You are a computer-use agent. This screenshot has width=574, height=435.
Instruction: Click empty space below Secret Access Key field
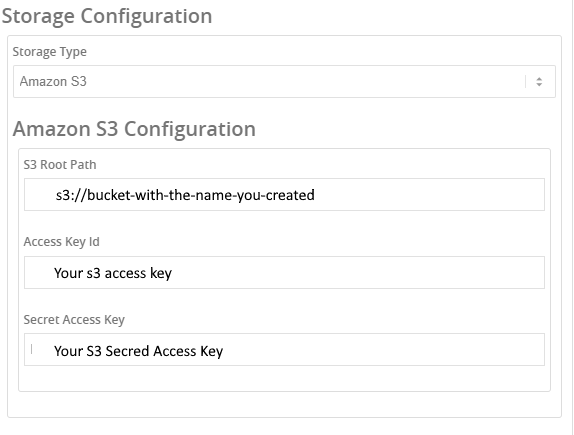pyautogui.click(x=284, y=378)
